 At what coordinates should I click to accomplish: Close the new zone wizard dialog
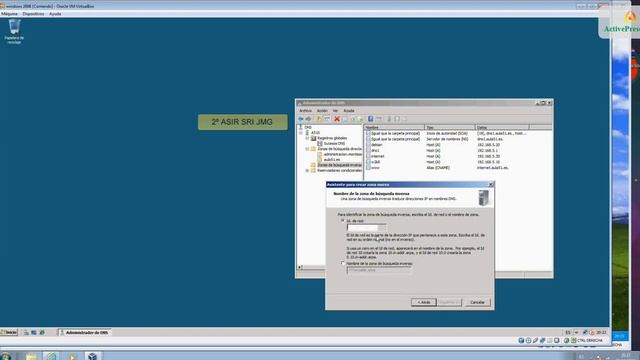pos(491,184)
